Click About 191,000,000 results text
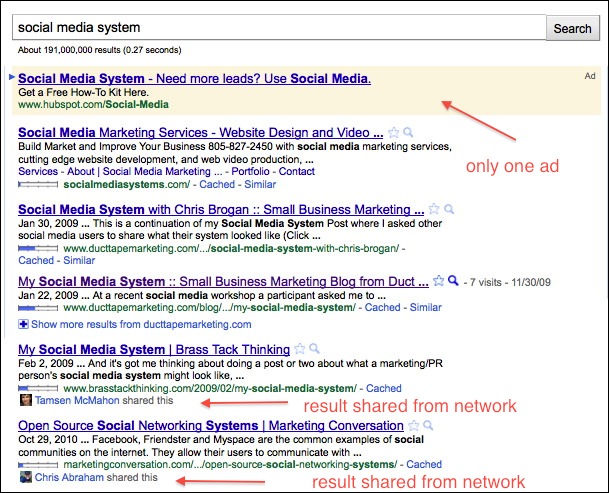 coord(99,50)
